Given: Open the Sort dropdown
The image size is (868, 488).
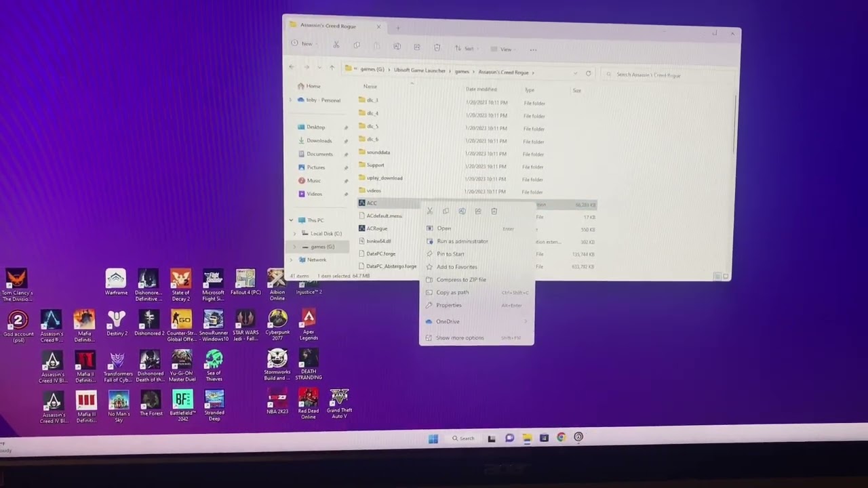Looking at the screenshot, I should point(465,48).
